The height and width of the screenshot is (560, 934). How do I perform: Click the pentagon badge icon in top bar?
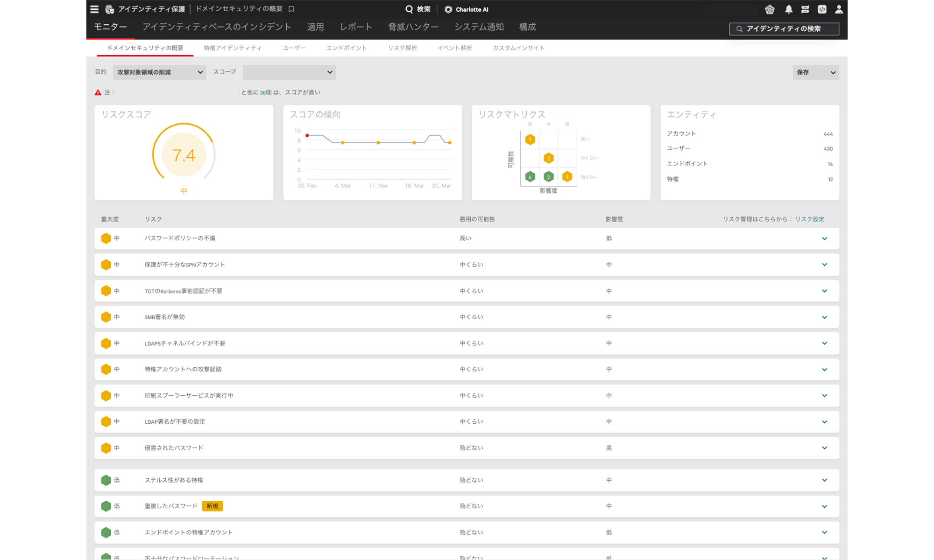770,9
